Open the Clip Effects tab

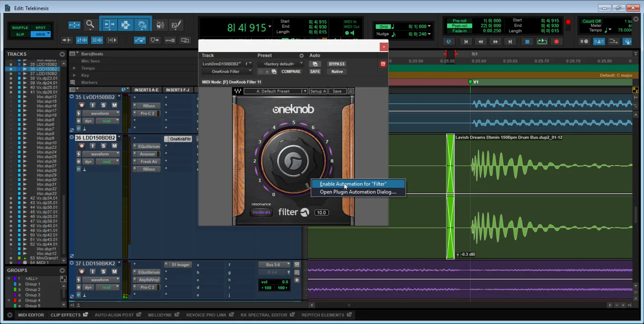69,315
